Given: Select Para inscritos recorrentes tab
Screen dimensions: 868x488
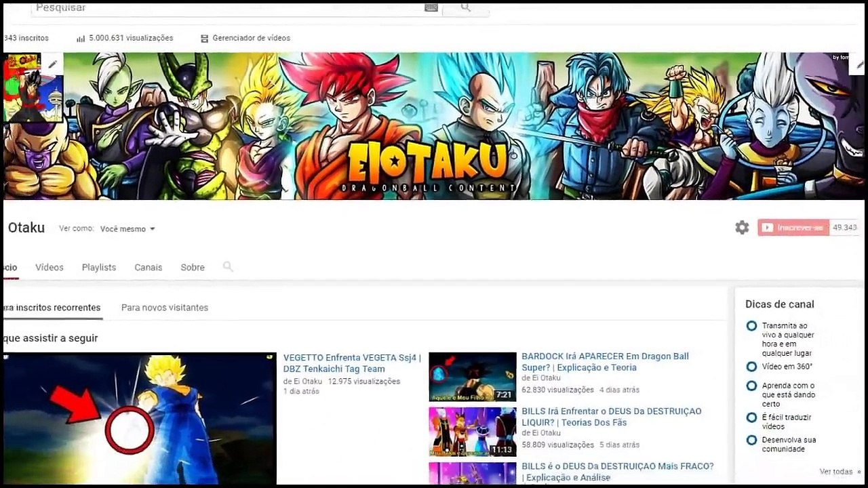Looking at the screenshot, I should [x=52, y=308].
